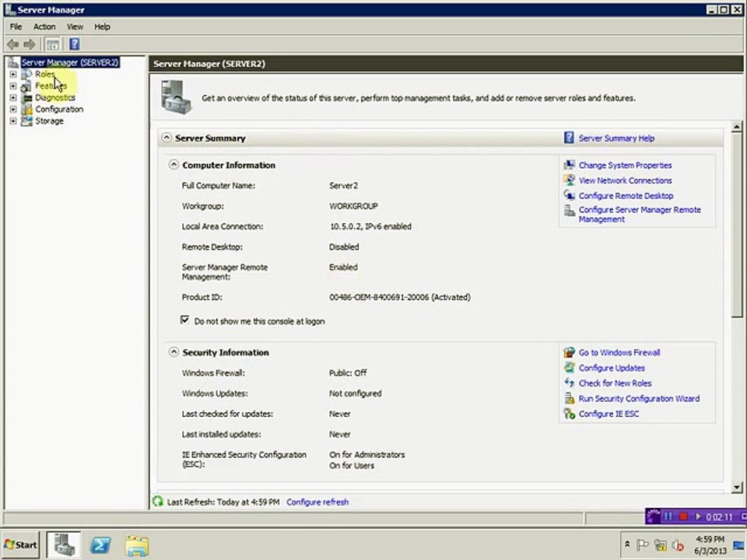Viewport: 747px width, 560px height.
Task: Click the Show/Hide Console Tree toolbar icon
Action: [x=52, y=44]
